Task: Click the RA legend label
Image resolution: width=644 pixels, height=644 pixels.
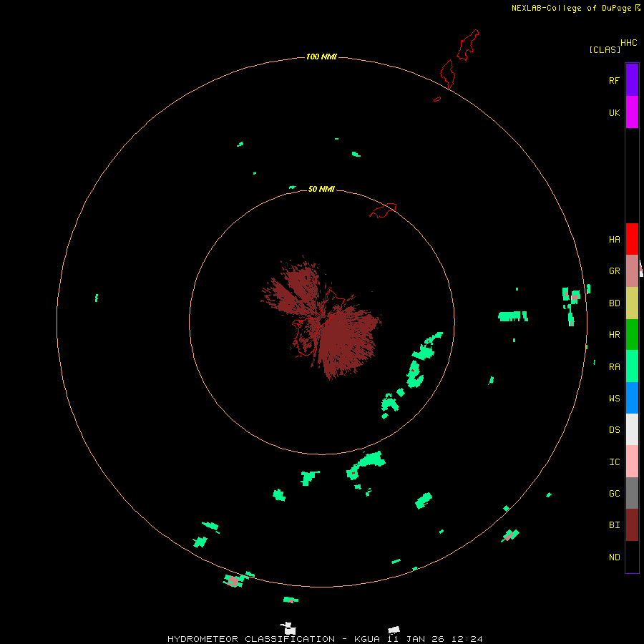Action: [615, 367]
